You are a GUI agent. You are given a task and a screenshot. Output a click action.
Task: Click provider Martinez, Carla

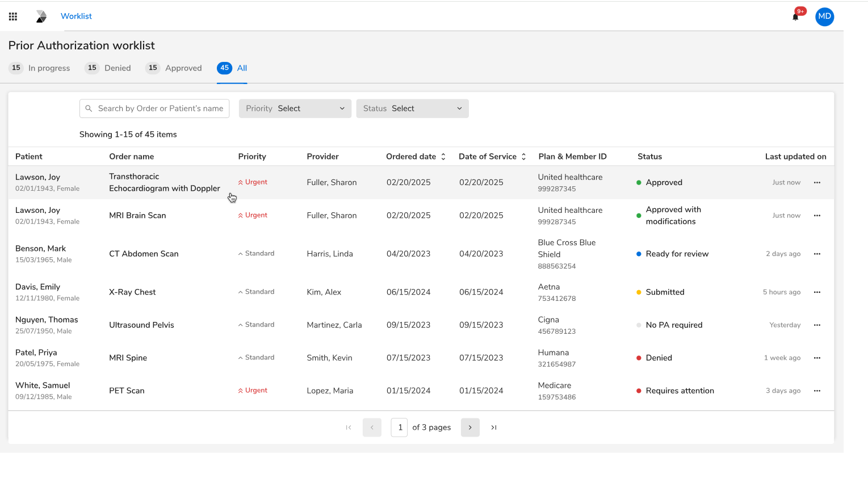(x=334, y=325)
